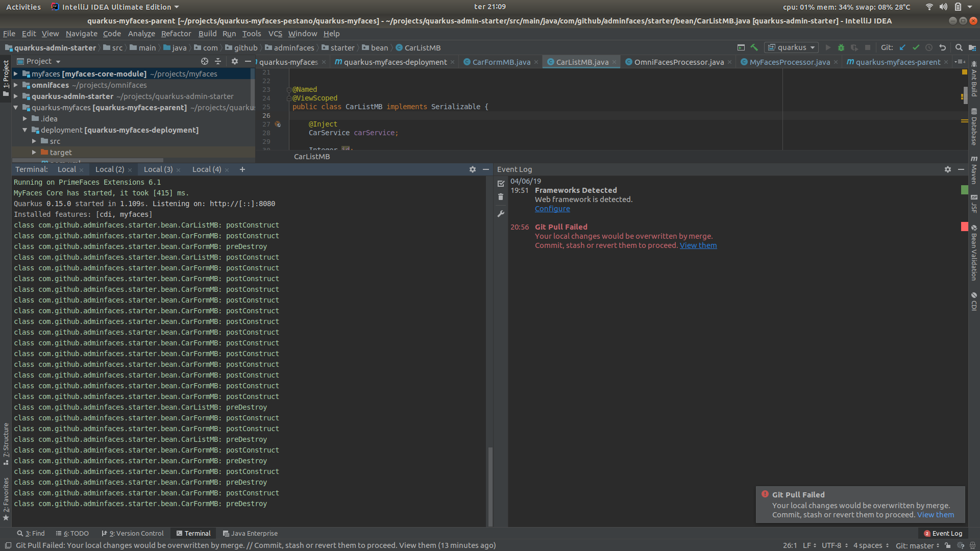This screenshot has height=551, width=980.
Task: Collapse the deployment module node
Action: [24, 130]
